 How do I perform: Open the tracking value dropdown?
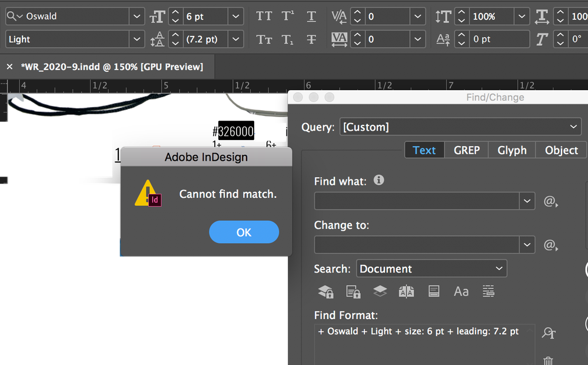pyautogui.click(x=418, y=39)
